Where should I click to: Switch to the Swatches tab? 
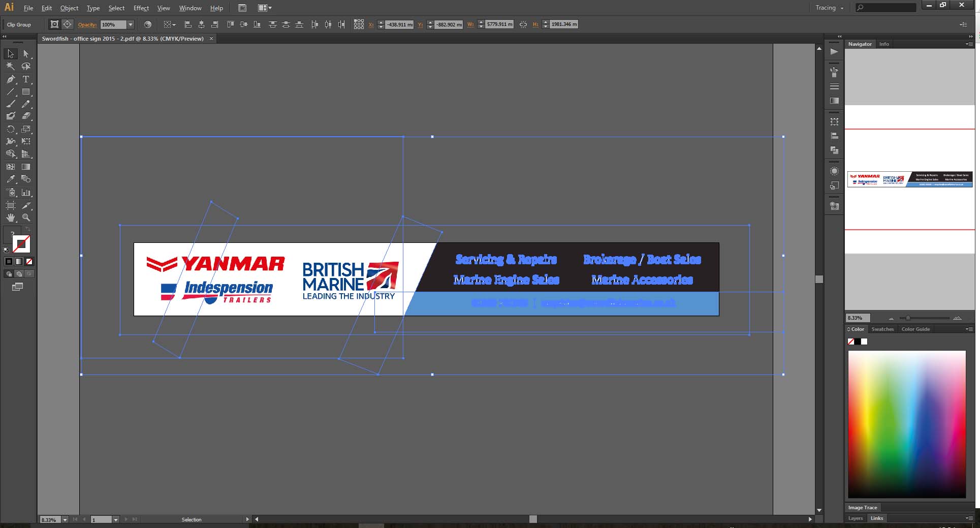coord(882,329)
